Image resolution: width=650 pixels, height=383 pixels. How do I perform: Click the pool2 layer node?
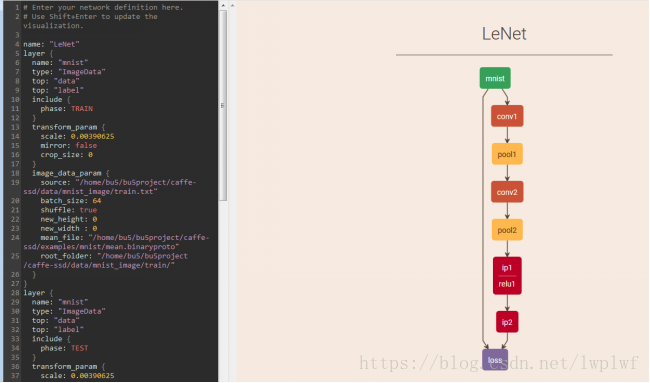(507, 230)
